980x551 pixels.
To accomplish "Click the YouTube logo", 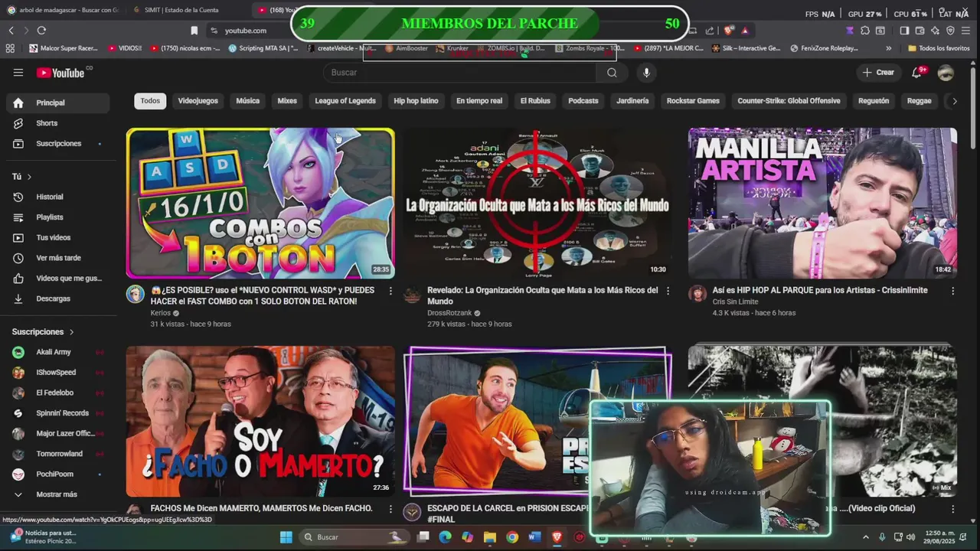I will tap(60, 73).
